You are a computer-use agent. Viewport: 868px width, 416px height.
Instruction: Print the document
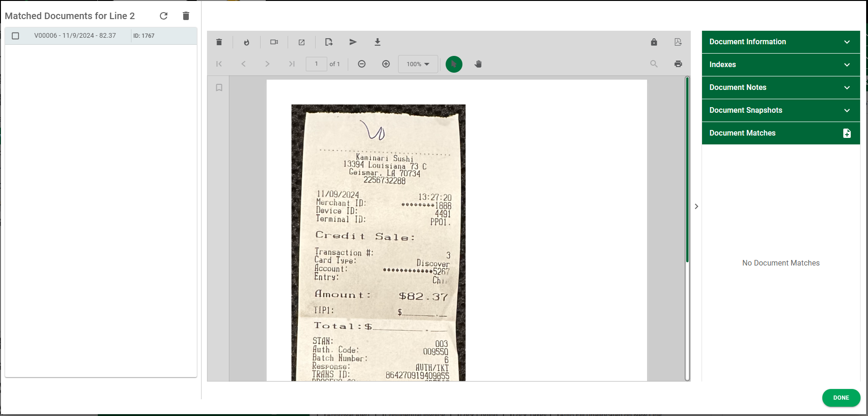tap(678, 64)
